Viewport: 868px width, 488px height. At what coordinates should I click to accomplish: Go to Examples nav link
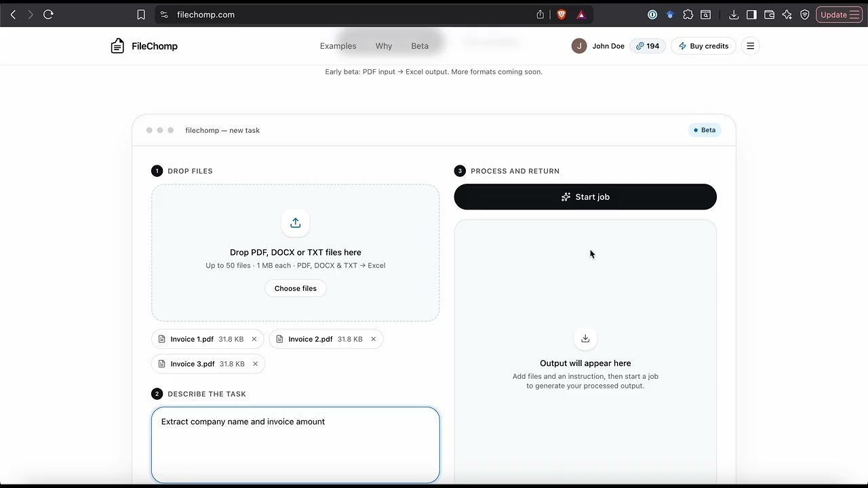tap(338, 46)
